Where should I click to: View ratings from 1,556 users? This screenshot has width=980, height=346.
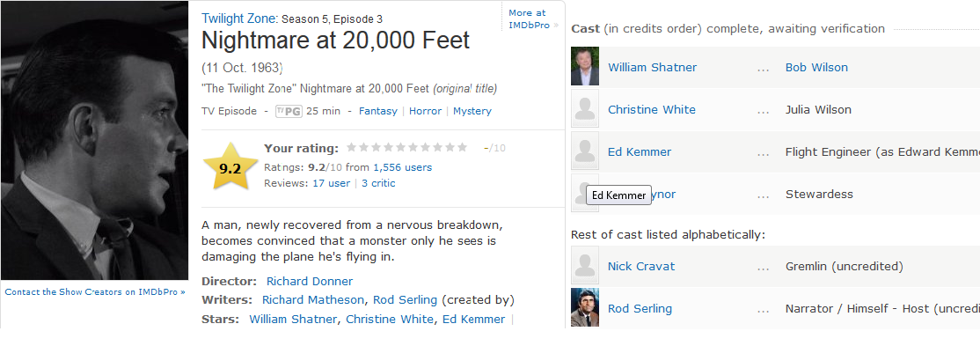point(403,167)
